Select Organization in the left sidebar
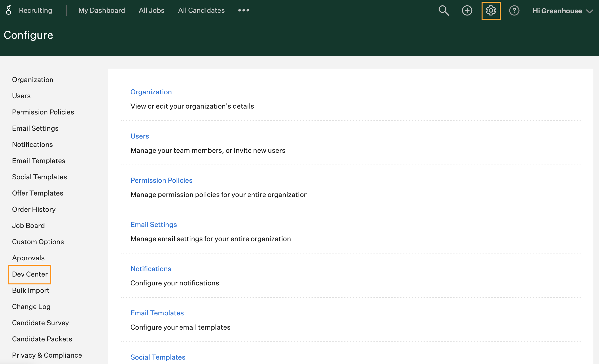The image size is (599, 364). coord(33,80)
